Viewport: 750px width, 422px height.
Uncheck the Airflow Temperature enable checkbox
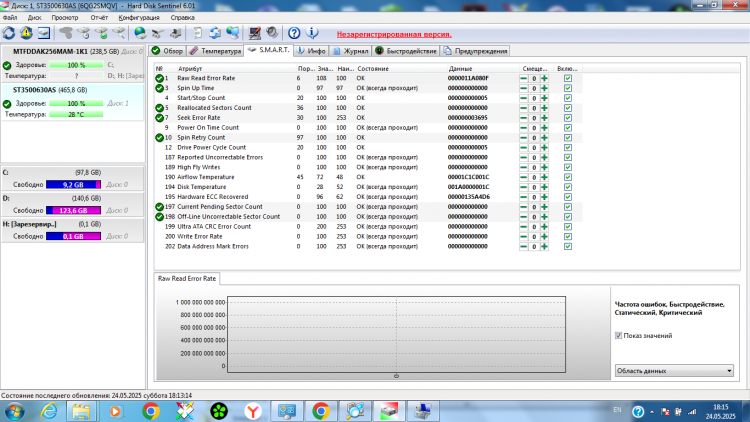568,177
